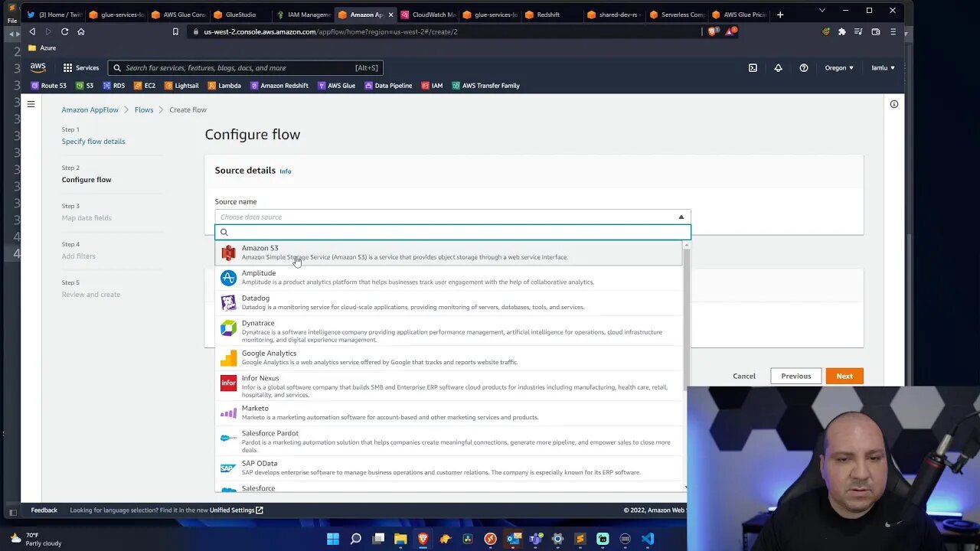Go to Amazon AppFlow breadcrumb
980x551 pixels.
[90, 109]
